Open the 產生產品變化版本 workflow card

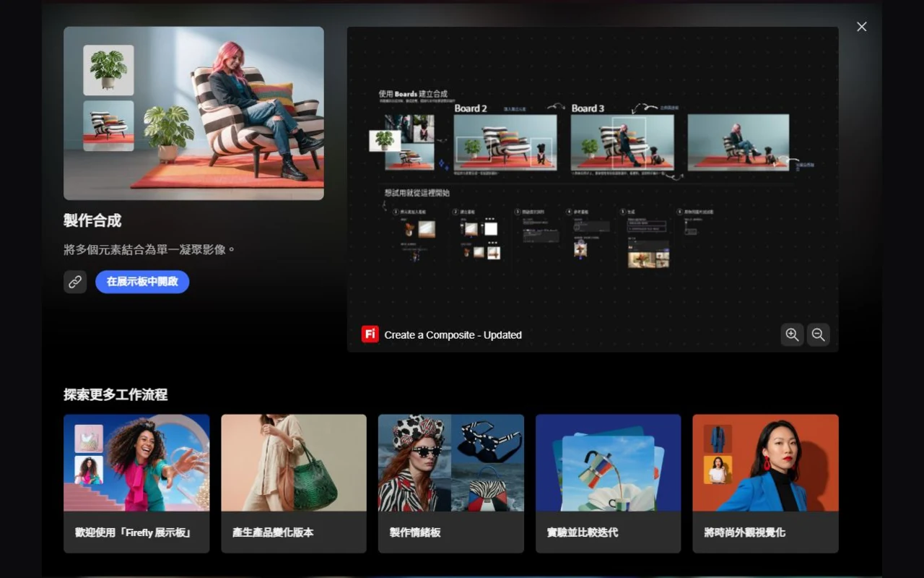pyautogui.click(x=294, y=483)
